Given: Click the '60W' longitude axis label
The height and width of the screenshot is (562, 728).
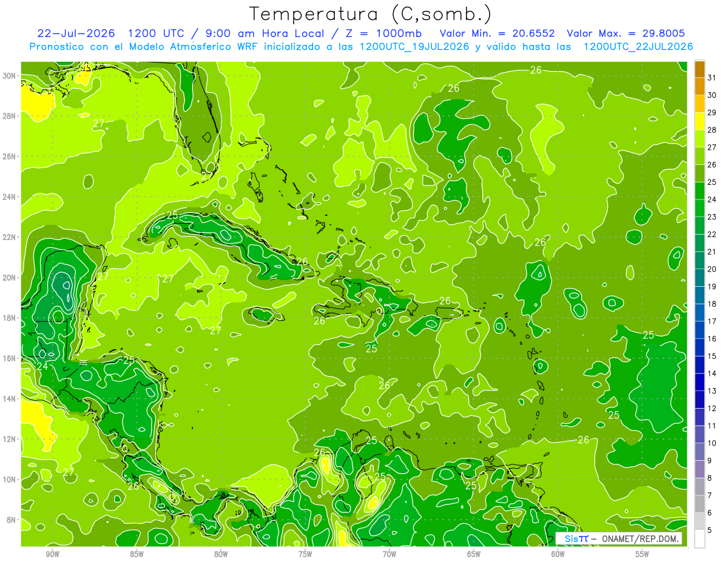Looking at the screenshot, I should (558, 555).
